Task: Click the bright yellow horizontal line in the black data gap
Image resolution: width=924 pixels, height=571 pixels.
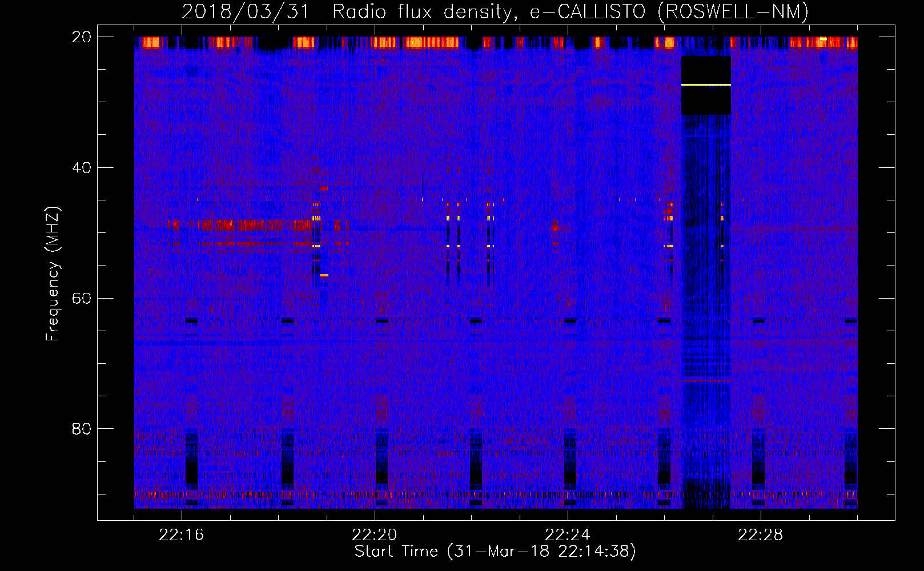Action: 706,85
